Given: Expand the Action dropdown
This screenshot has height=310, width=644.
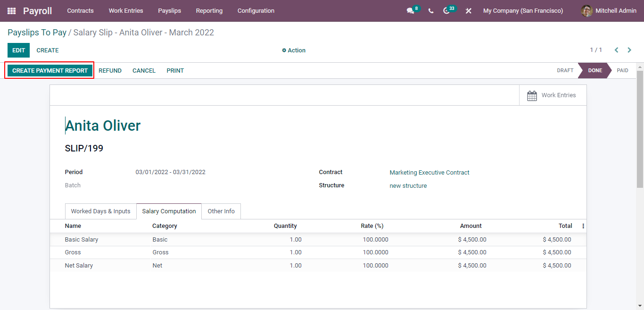Looking at the screenshot, I should (x=294, y=50).
